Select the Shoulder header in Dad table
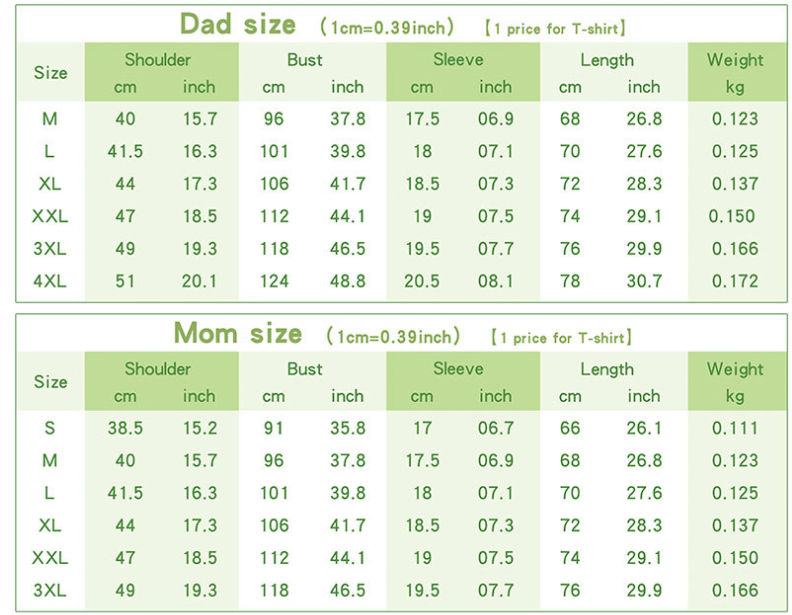The width and height of the screenshot is (792, 615). point(158,60)
